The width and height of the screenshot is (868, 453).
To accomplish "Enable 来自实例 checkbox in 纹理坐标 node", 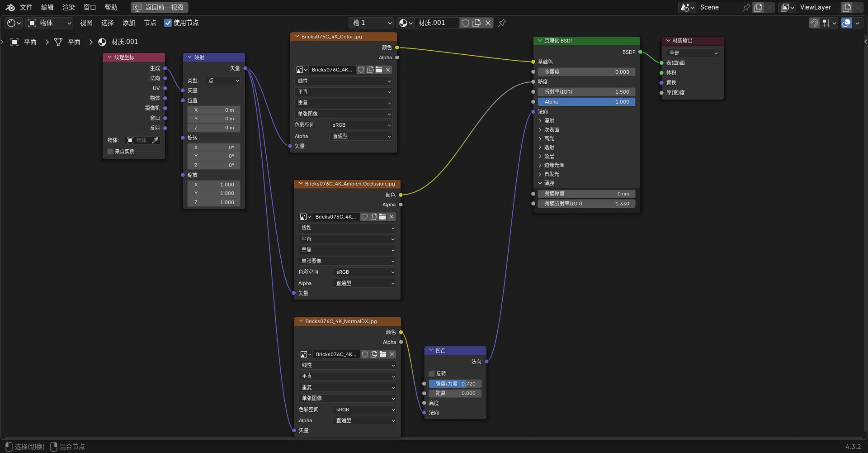I will click(x=110, y=152).
